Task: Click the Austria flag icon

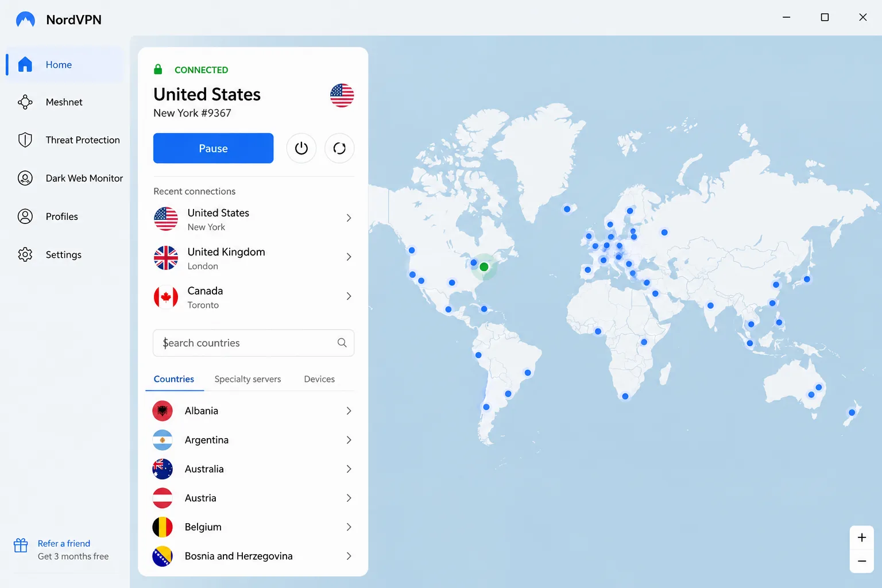Action: [163, 498]
